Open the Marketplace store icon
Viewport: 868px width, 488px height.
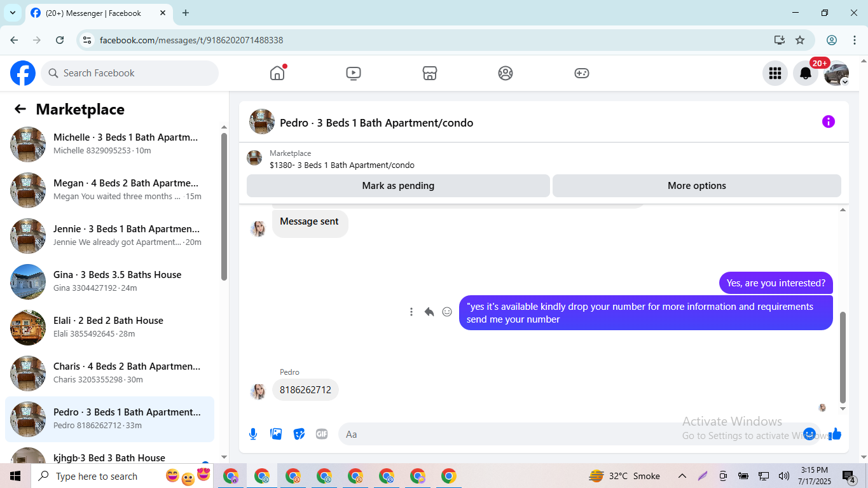coord(430,73)
